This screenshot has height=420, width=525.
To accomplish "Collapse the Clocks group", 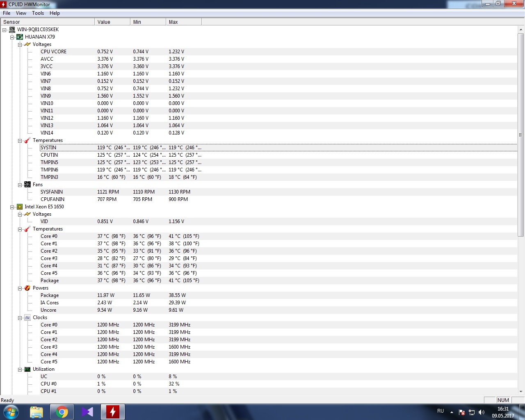I will point(20,318).
